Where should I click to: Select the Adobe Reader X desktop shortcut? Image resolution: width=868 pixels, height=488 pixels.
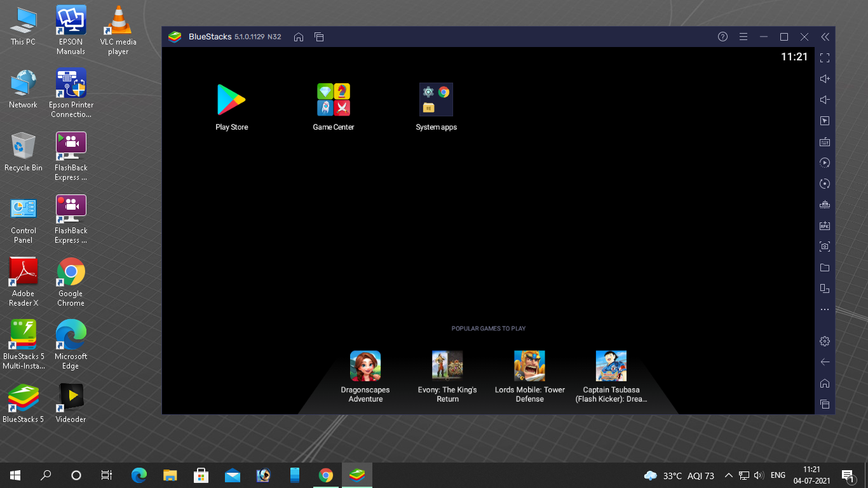click(24, 282)
